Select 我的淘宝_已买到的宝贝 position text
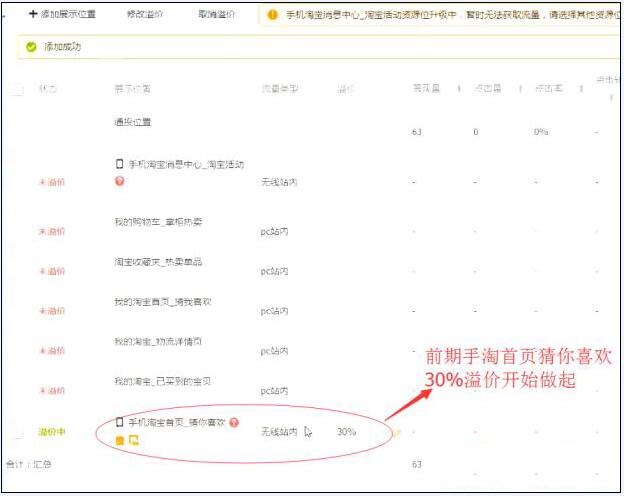 (x=163, y=381)
